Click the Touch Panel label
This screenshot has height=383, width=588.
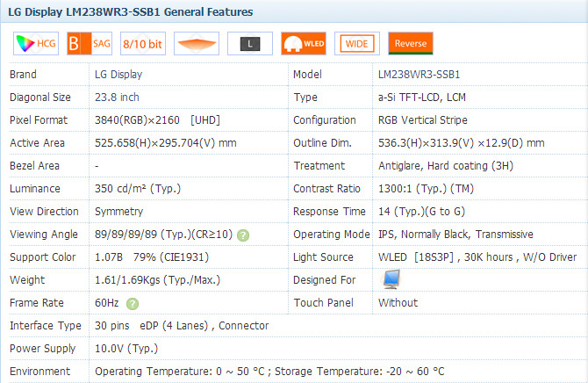click(x=324, y=303)
